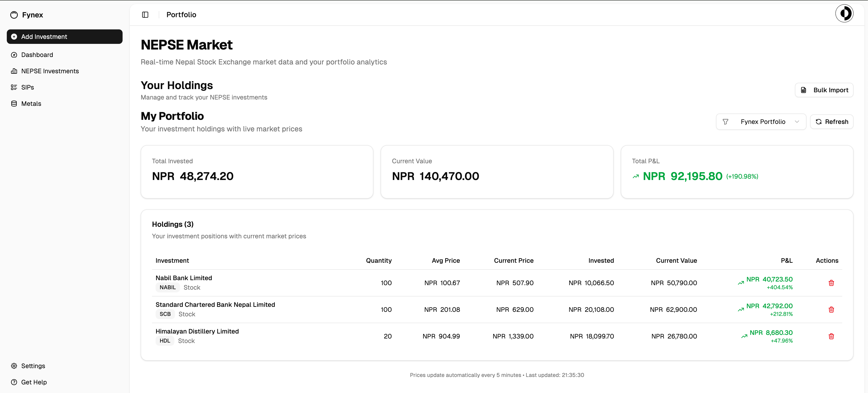The height and width of the screenshot is (393, 868).
Task: Open the Fynex Portfolio dropdown
Action: click(763, 122)
